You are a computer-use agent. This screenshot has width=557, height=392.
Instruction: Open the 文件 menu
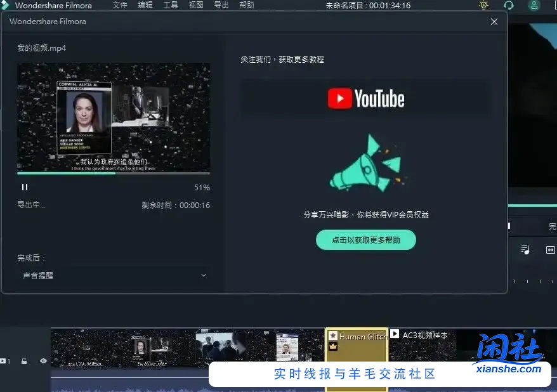click(x=120, y=5)
